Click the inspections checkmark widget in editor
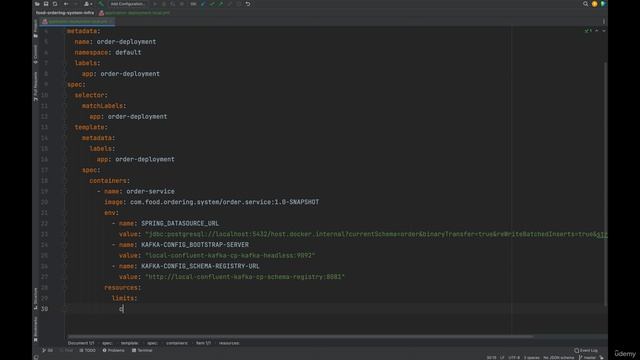 pyautogui.click(x=588, y=31)
